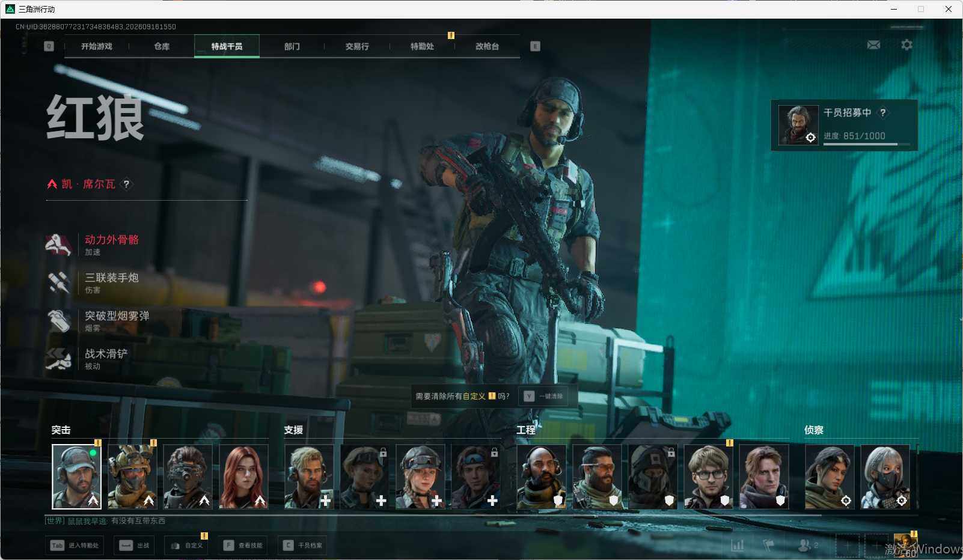
Task: Switch to the 交易行 tab
Action: (x=357, y=46)
